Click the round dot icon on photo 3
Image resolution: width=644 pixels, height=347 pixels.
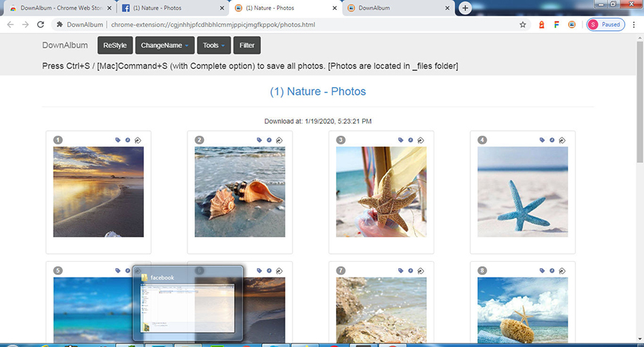click(x=410, y=140)
